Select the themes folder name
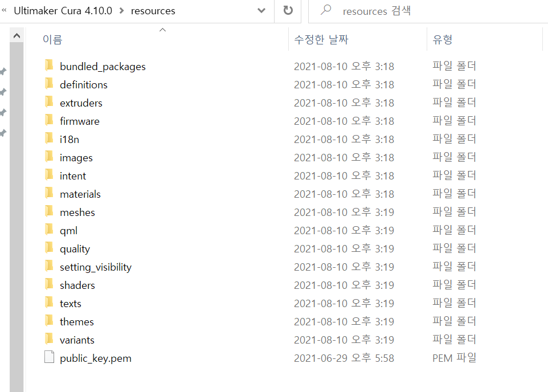This screenshot has width=548, height=392. click(76, 322)
